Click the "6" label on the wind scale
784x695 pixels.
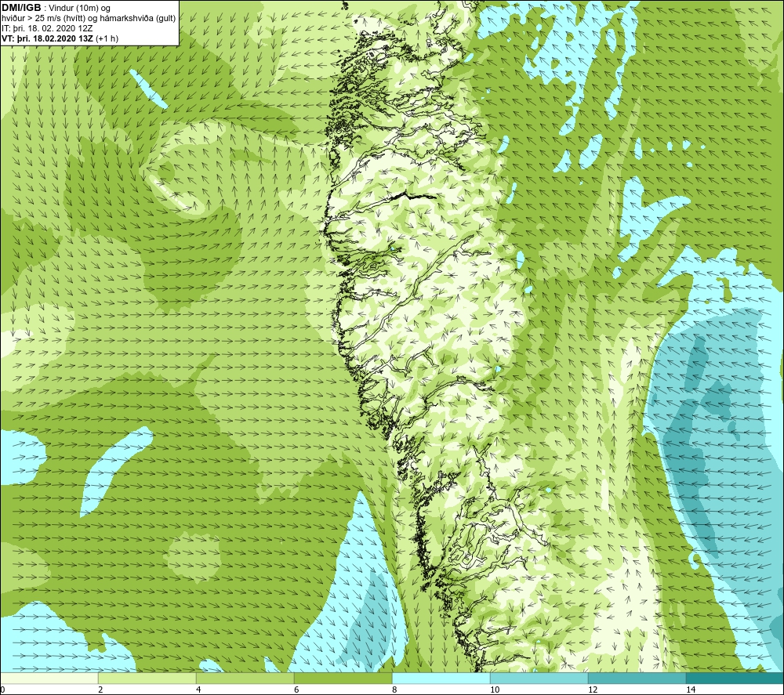click(x=296, y=690)
